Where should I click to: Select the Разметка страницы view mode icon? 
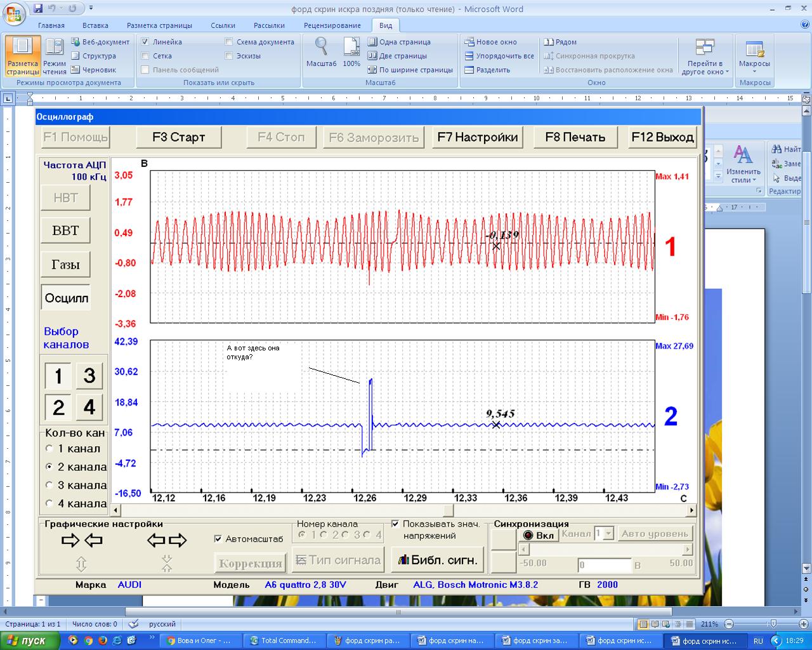[23, 56]
